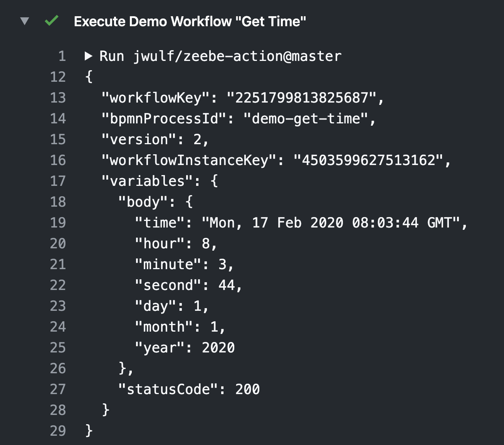Image resolution: width=504 pixels, height=445 pixels.
Task: Select log line number 26
Action: pos(58,369)
